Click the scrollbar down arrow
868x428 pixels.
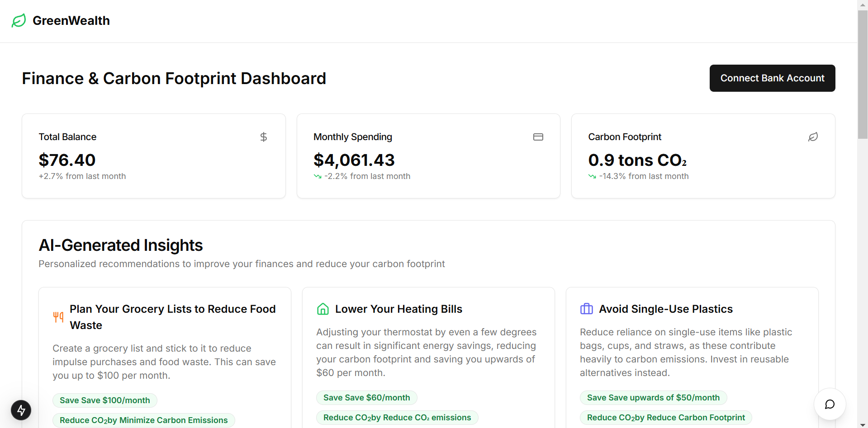(x=863, y=424)
